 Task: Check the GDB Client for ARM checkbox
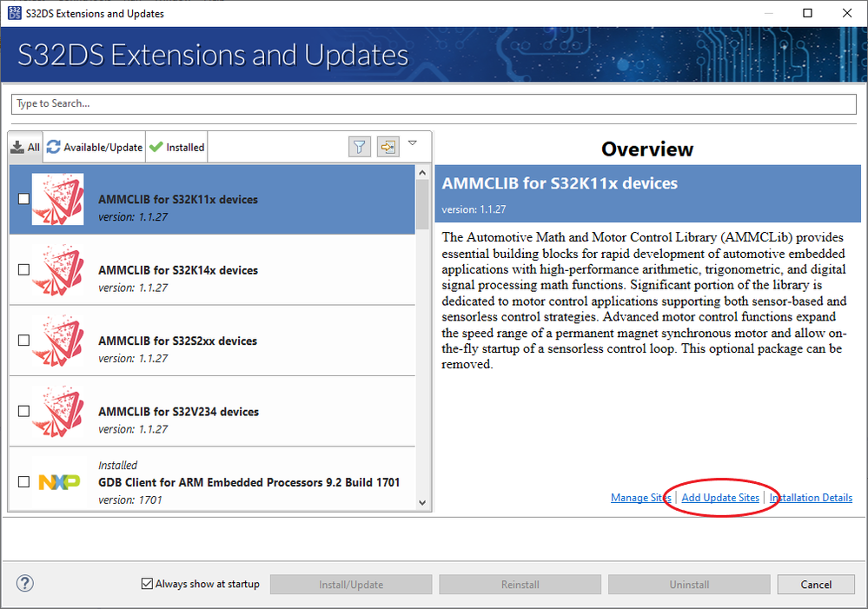point(23,481)
